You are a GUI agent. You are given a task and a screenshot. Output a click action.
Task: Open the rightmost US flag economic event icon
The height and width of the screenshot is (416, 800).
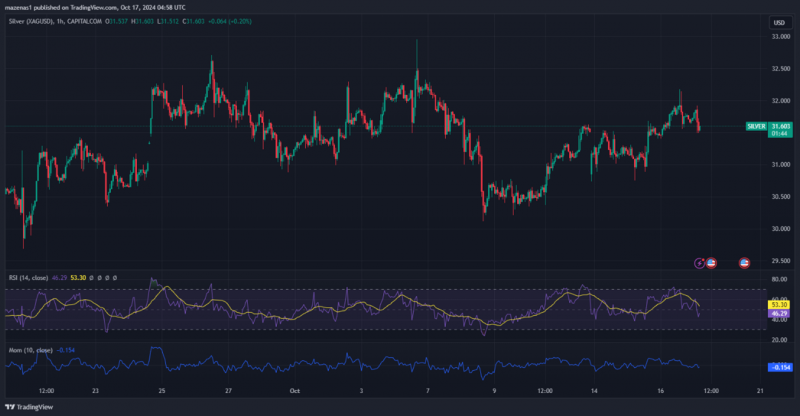tap(744, 263)
